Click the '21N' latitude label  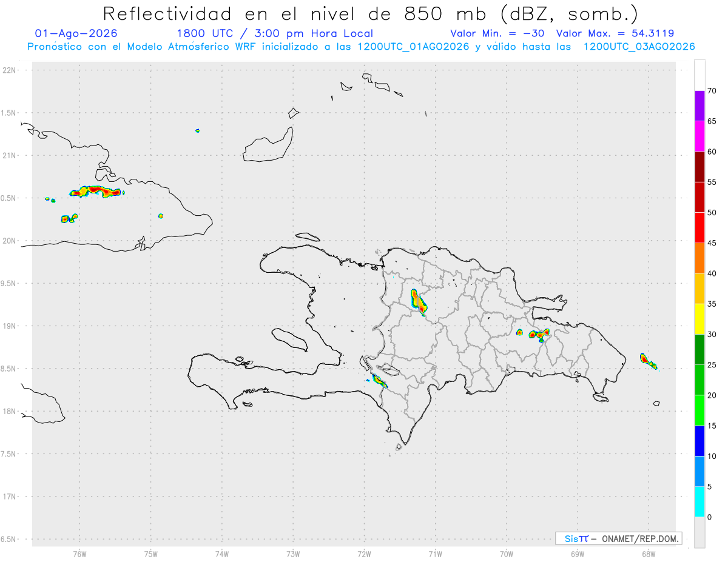coord(10,155)
